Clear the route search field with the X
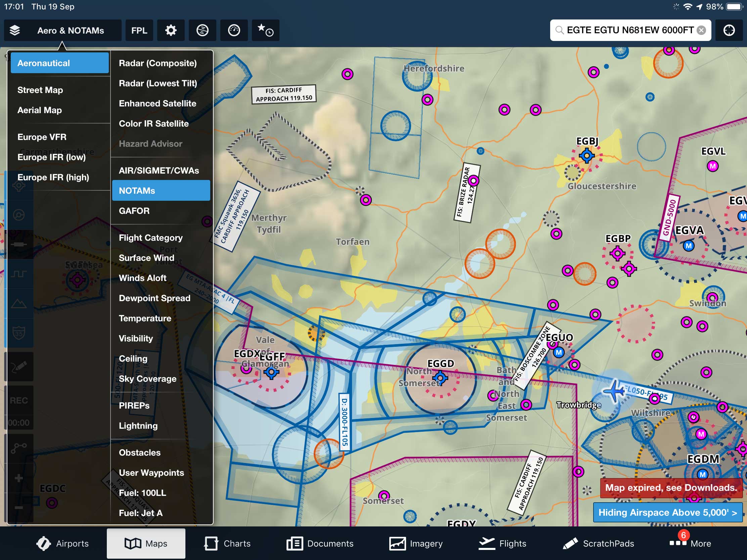The image size is (747, 560). [x=701, y=30]
